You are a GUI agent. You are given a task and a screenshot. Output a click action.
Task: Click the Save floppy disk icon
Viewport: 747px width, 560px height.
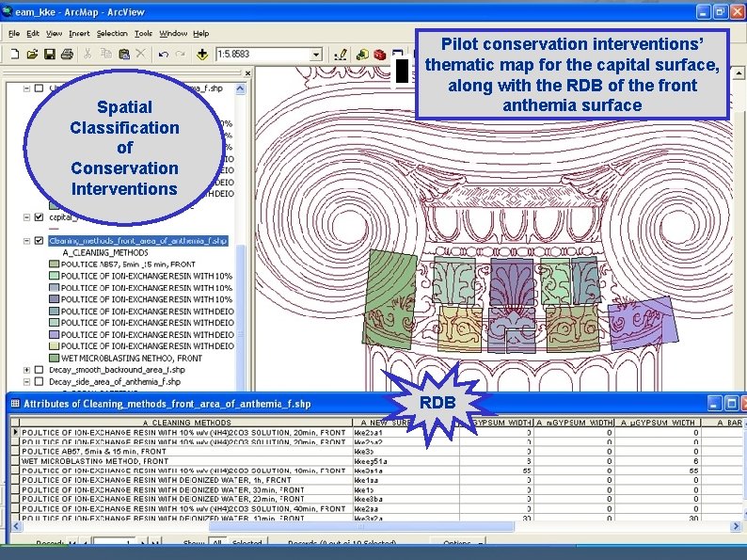pos(50,55)
